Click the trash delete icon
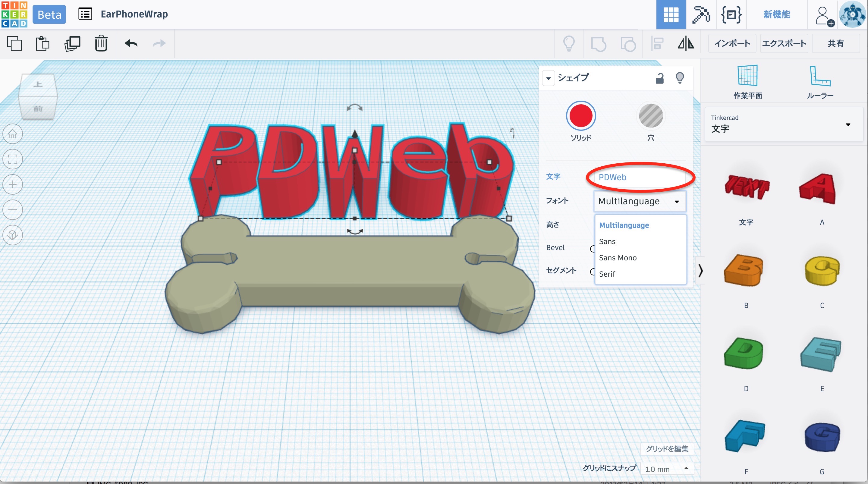 click(101, 43)
